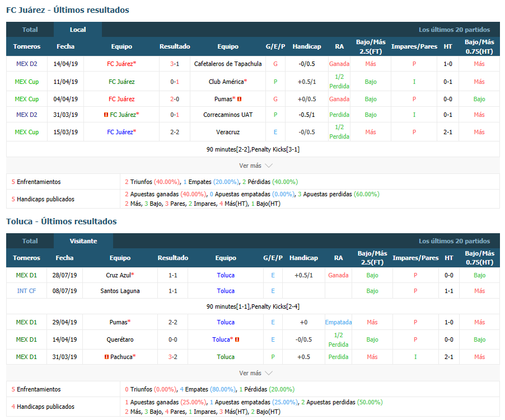This screenshot has height=420, width=505.
Task: Click '90 minutes[2-2],Penalty Kicks[3-1]' note
Action: (x=253, y=149)
